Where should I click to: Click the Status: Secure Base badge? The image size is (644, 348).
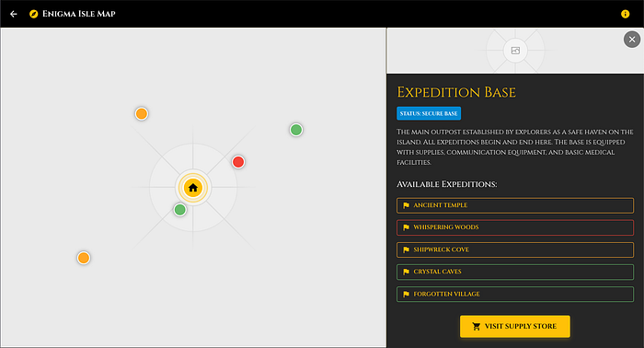click(429, 113)
